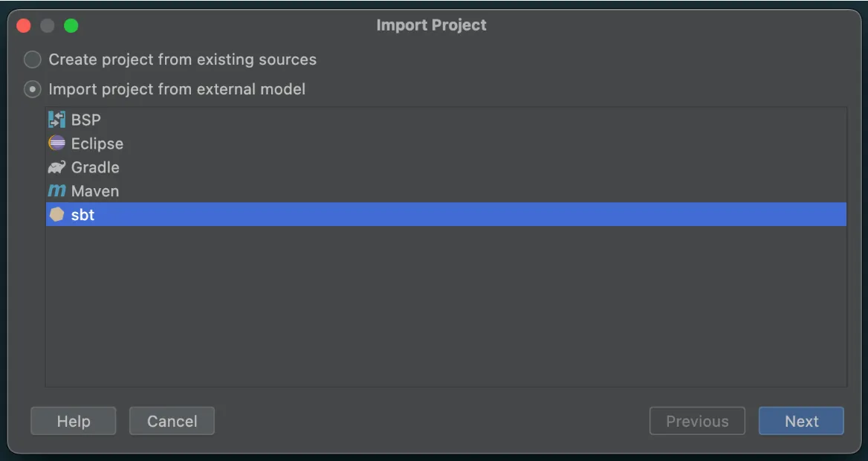
Task: Click the sbt hexagon icon
Action: [56, 215]
